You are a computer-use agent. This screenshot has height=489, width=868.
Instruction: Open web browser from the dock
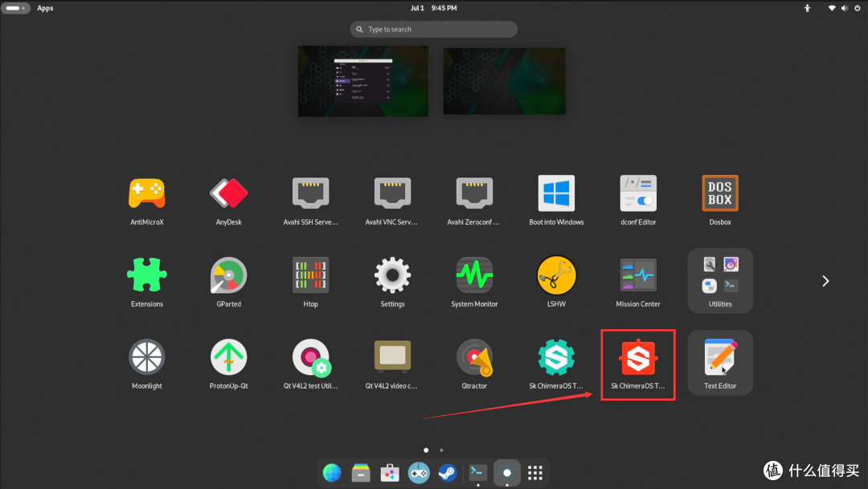point(332,473)
